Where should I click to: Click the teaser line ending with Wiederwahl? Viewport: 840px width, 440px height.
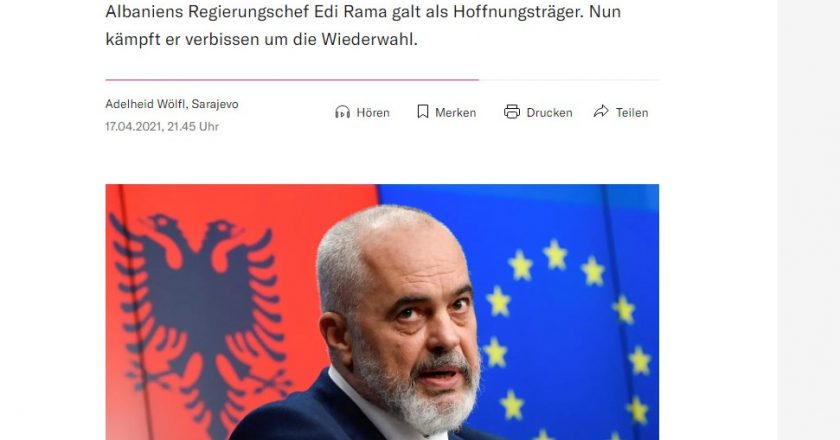coord(261,39)
